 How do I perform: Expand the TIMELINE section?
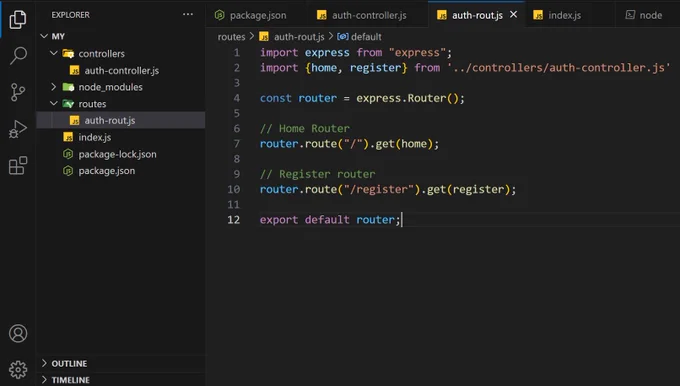click(x=121, y=379)
